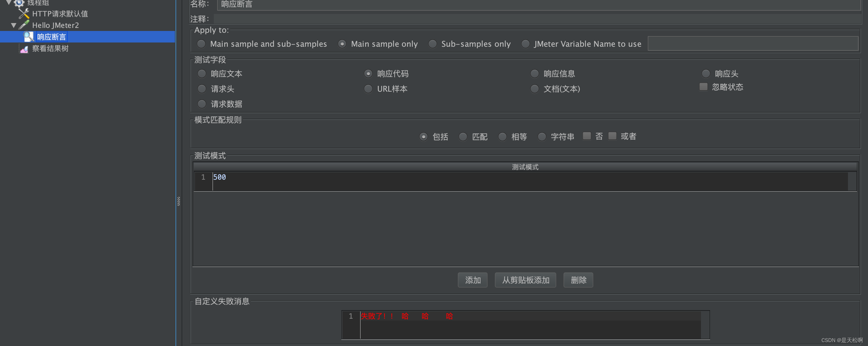This screenshot has height=346, width=868.
Task: Select 响应断言 in the test plan tree
Action: coord(52,37)
